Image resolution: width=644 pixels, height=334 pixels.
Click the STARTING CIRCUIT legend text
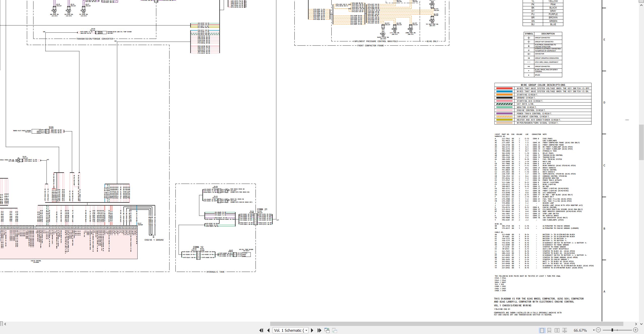pos(527,95)
